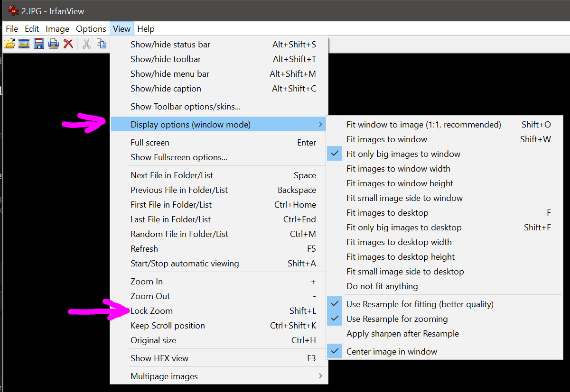
Task: Close the open View menu
Action: (121, 29)
